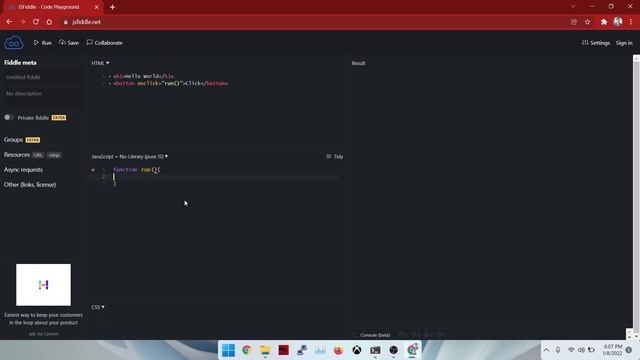Image resolution: width=640 pixels, height=360 pixels.
Task: Open the browser extensions puzzle icon
Action: click(604, 22)
